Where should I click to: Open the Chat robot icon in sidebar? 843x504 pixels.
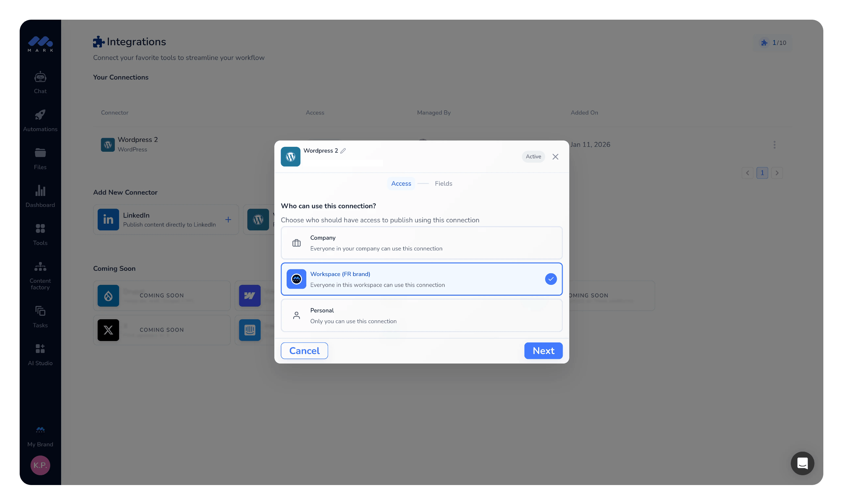[40, 77]
